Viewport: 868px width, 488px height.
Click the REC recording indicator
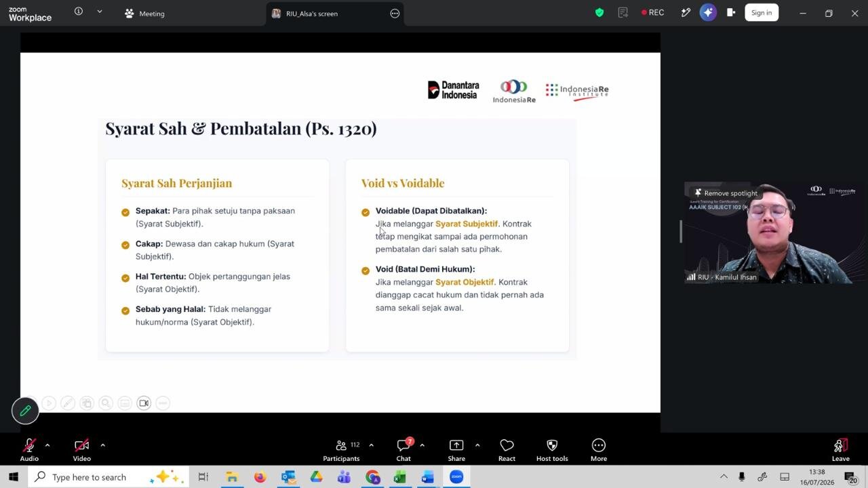point(652,12)
